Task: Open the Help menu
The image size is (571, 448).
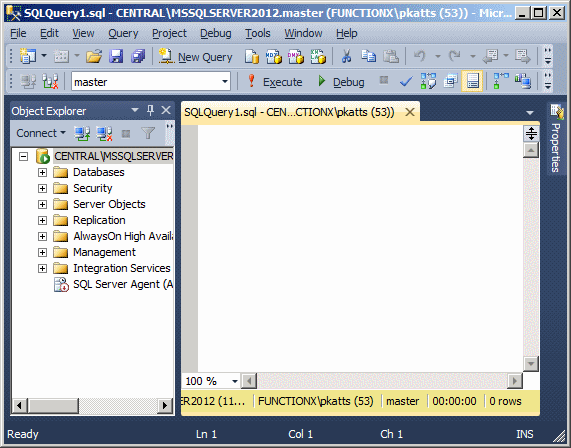Action: 347,34
